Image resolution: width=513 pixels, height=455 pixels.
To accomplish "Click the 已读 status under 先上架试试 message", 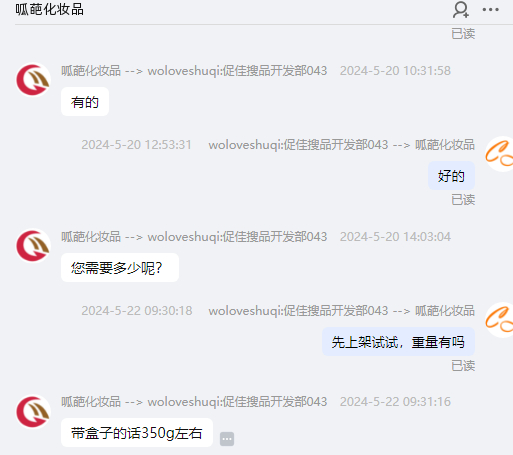I will [463, 366].
